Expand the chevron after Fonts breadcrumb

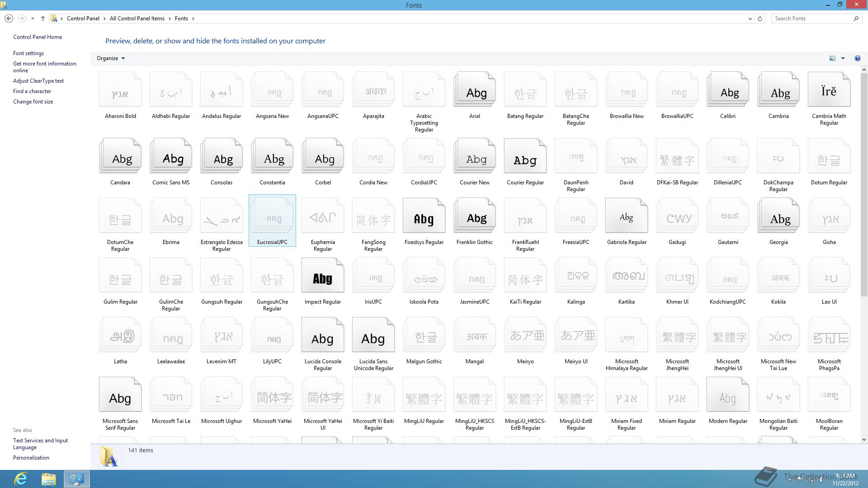point(193,19)
